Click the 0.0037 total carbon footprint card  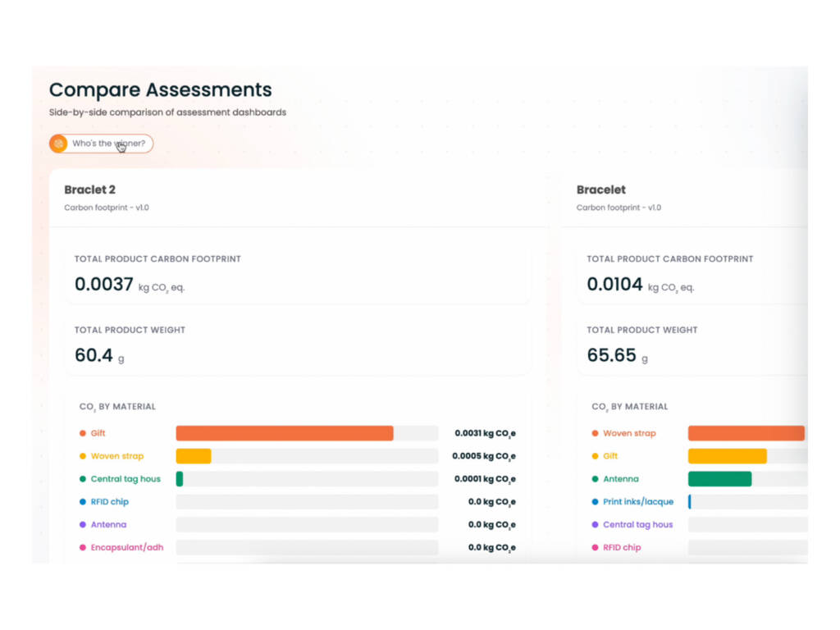pos(298,274)
